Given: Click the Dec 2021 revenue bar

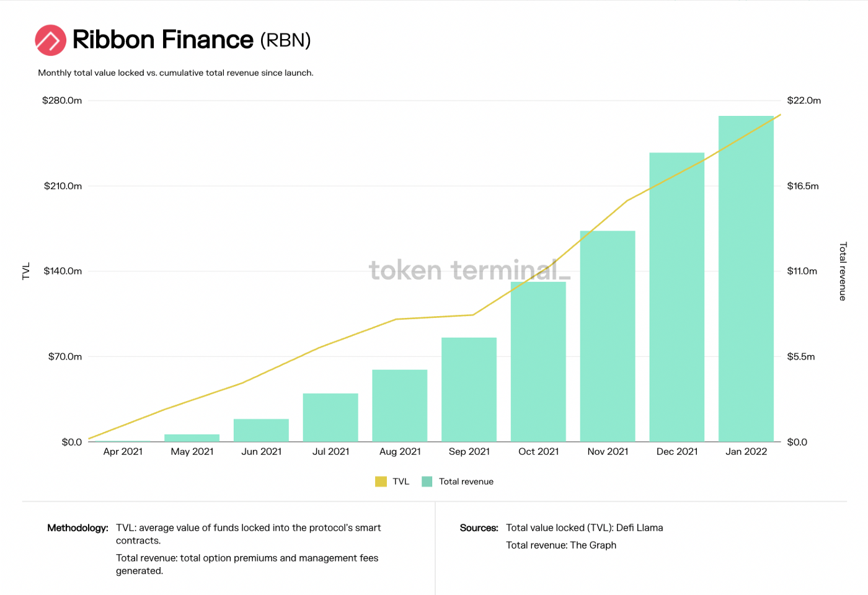Looking at the screenshot, I should point(677,297).
